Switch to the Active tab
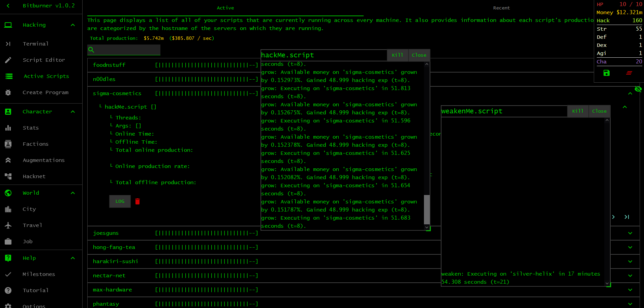The image size is (644, 308). coord(225,8)
